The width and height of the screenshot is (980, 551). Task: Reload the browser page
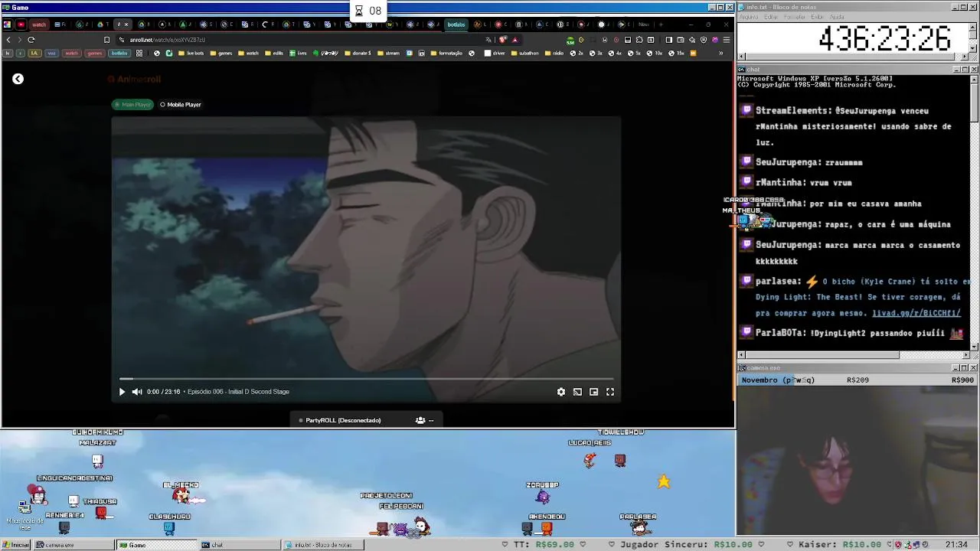pyautogui.click(x=31, y=40)
